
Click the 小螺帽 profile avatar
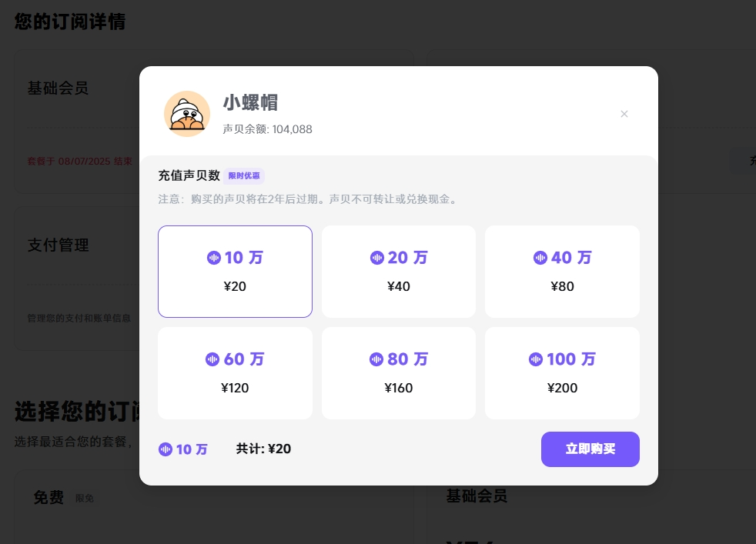(187, 114)
